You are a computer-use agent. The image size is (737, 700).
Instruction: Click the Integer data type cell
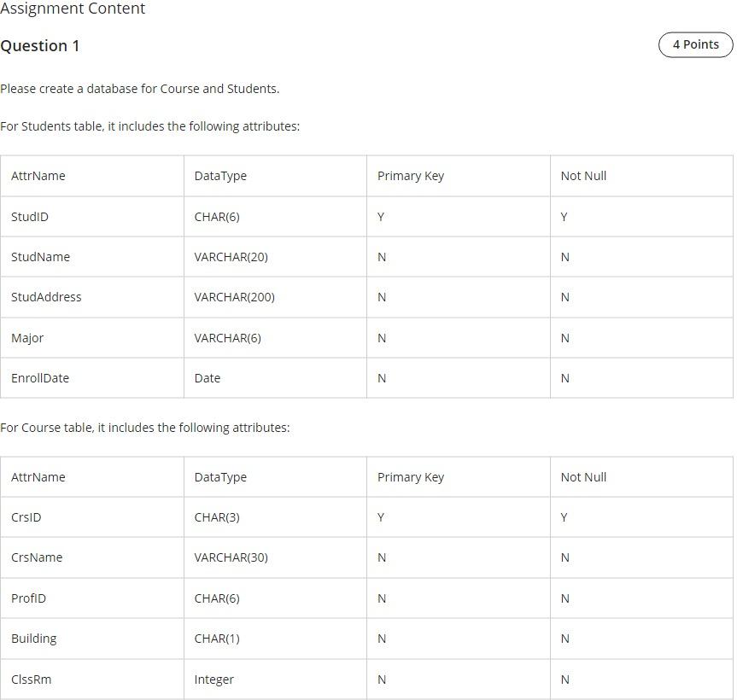point(276,680)
